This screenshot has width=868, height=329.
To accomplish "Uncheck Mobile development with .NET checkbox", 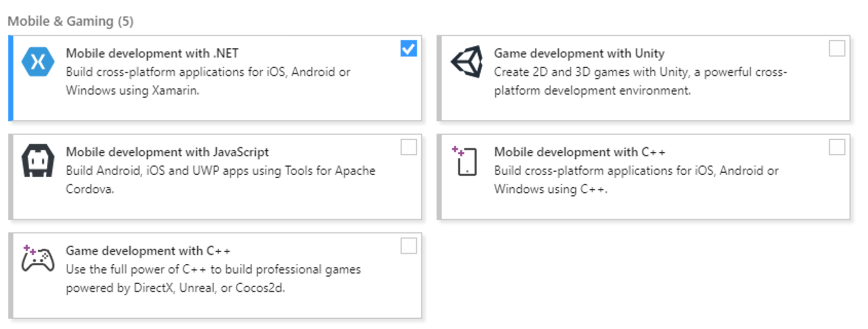I will pyautogui.click(x=409, y=49).
